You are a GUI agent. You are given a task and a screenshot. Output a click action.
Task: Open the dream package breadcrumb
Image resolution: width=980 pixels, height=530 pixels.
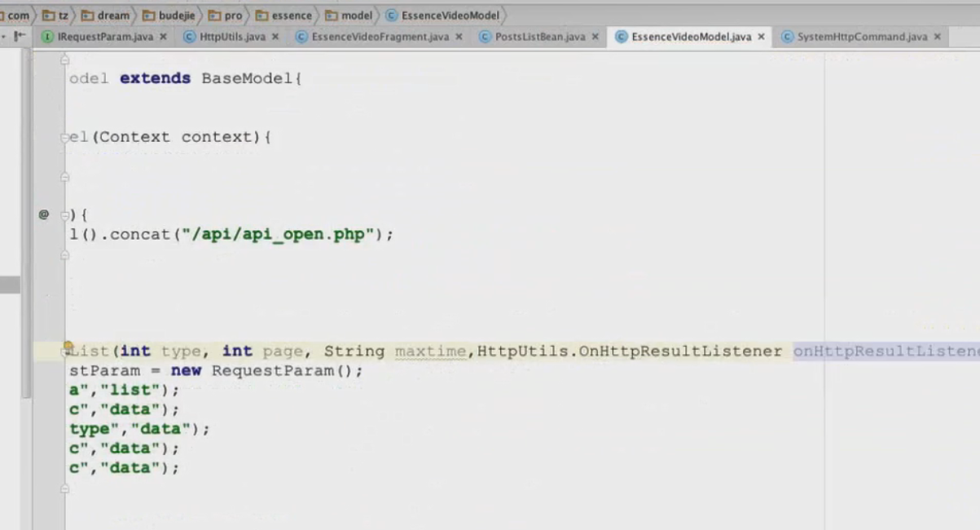pos(105,15)
